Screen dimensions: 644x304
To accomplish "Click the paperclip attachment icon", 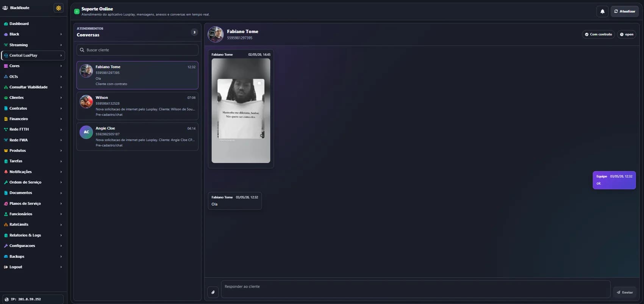I will tap(213, 292).
